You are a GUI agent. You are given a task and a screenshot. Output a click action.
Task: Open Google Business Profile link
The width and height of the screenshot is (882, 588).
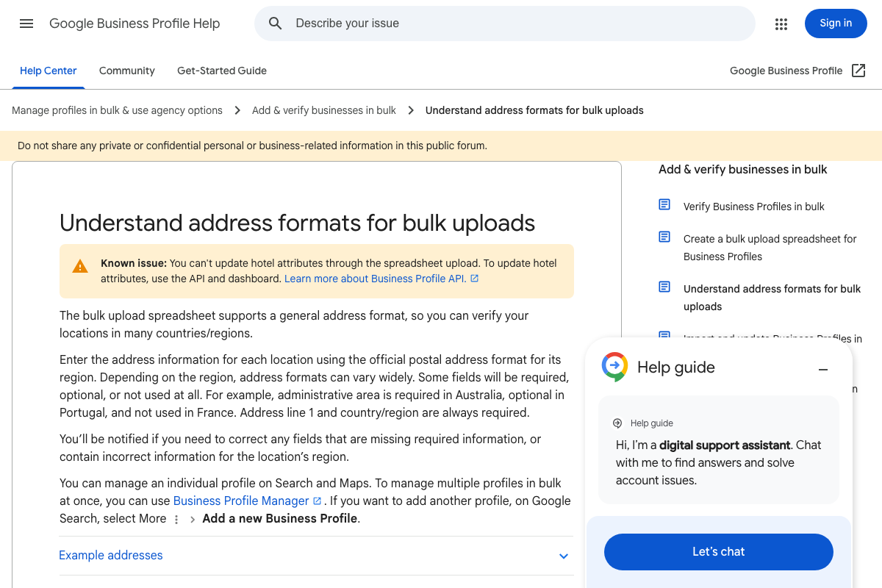[786, 71]
